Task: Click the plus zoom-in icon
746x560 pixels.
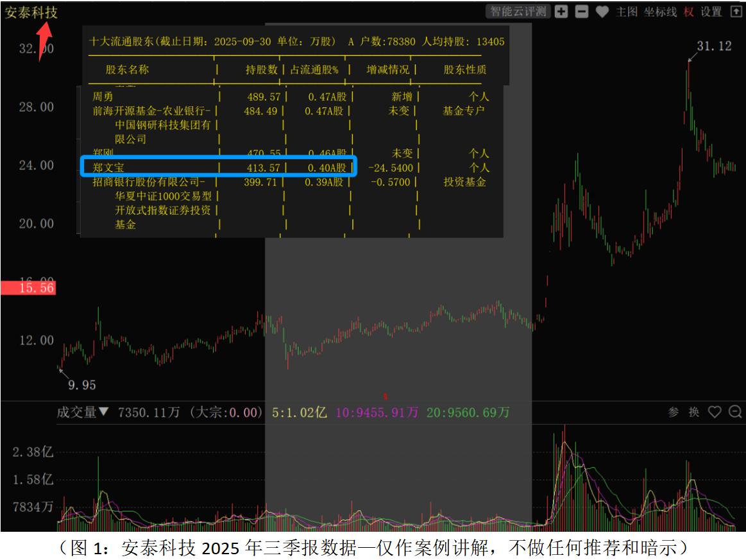Action: pyautogui.click(x=561, y=12)
